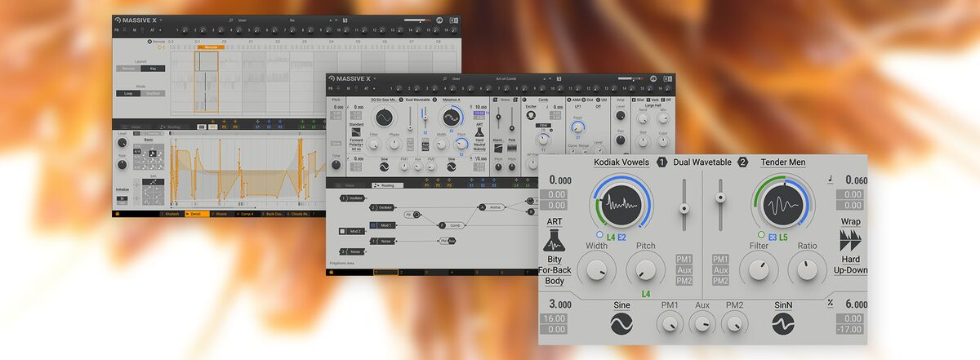Click the orange Remote range bar

coord(210,47)
